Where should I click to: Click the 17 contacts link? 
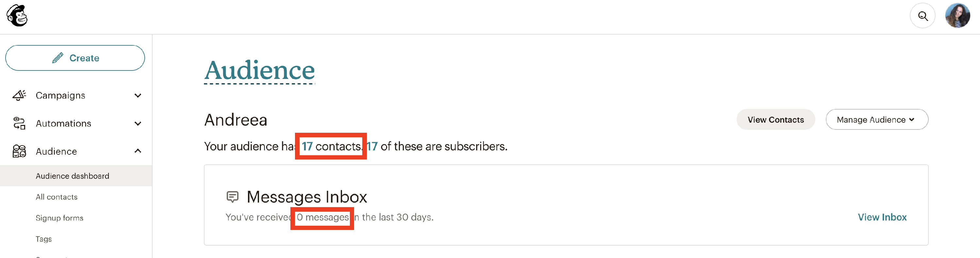(331, 146)
